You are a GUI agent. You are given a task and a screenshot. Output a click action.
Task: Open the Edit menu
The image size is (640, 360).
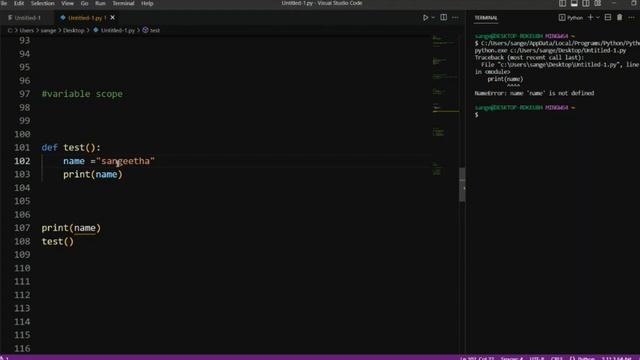(x=19, y=3)
